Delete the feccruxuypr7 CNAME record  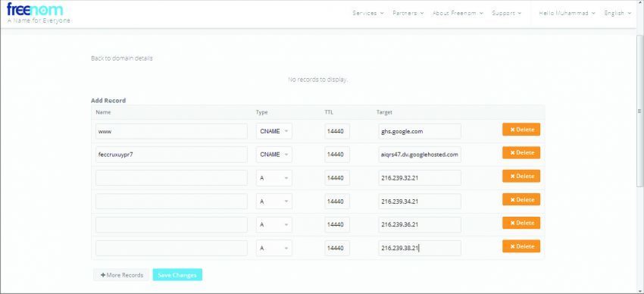coord(521,152)
